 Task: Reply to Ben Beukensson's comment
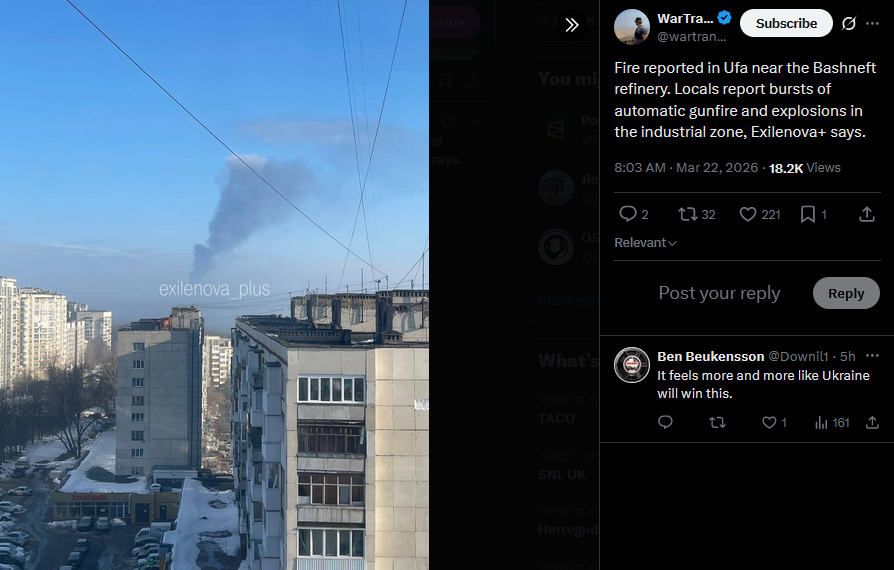[665, 422]
